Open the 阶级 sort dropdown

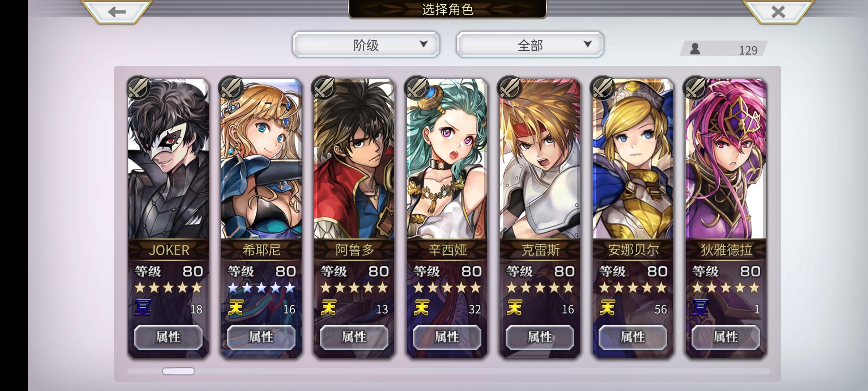coord(366,45)
